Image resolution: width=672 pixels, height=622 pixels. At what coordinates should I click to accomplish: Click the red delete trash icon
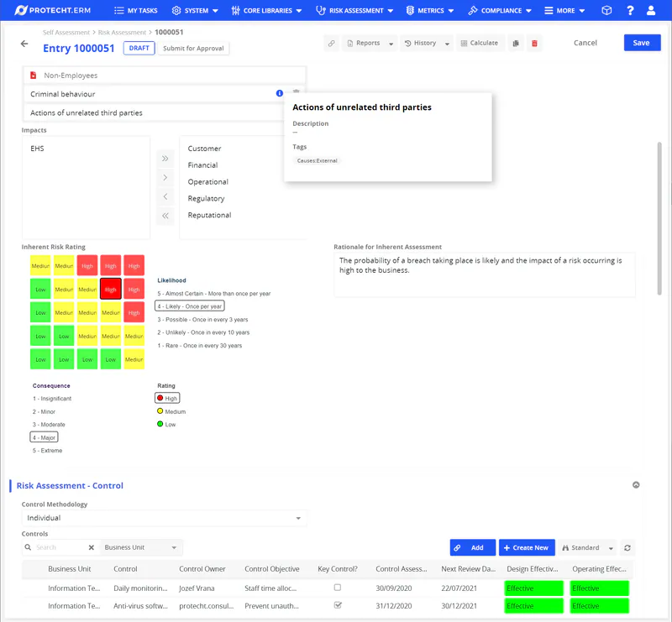point(534,44)
